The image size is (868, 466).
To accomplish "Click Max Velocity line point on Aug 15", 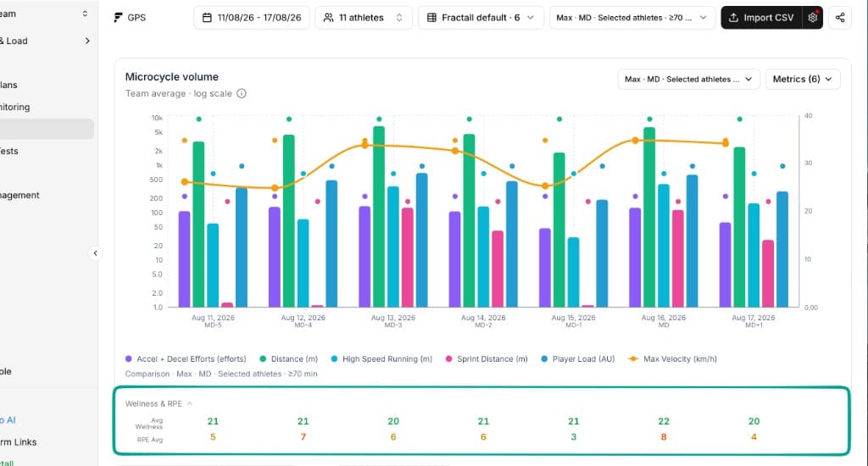I will [x=545, y=186].
